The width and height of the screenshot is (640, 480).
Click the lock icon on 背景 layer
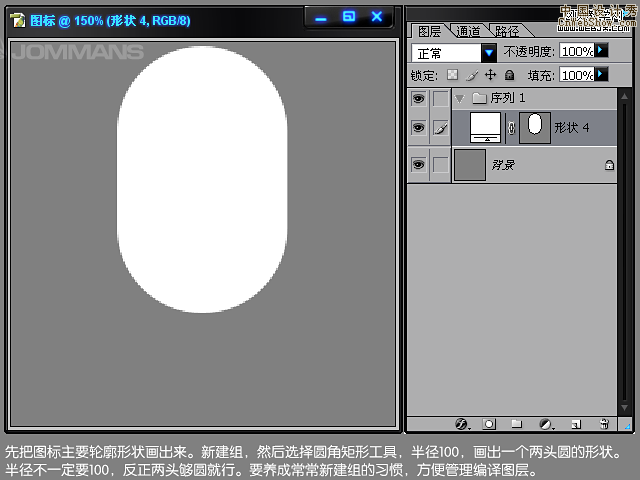coord(609,165)
